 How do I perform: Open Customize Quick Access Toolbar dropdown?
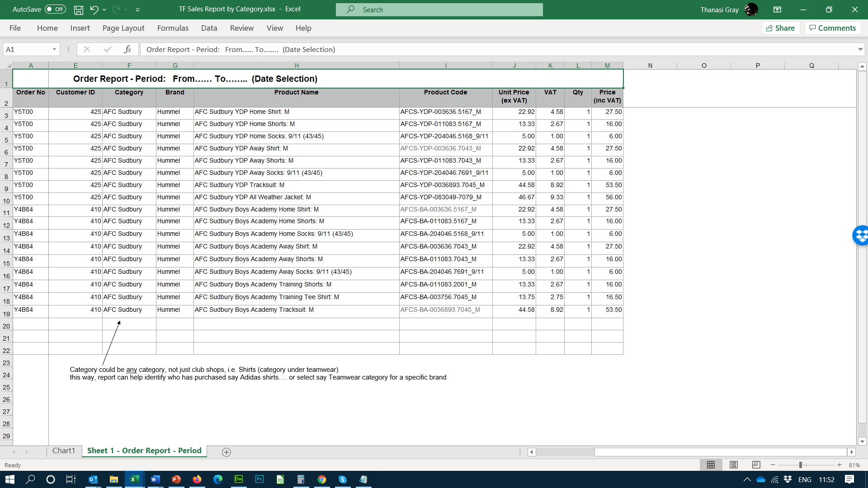coord(138,9)
